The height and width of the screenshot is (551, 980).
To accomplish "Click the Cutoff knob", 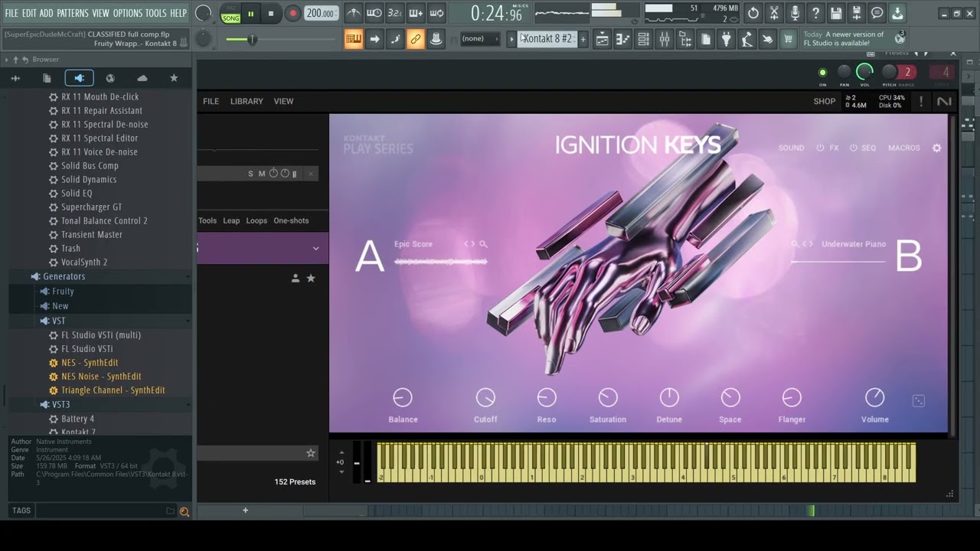I will (485, 397).
